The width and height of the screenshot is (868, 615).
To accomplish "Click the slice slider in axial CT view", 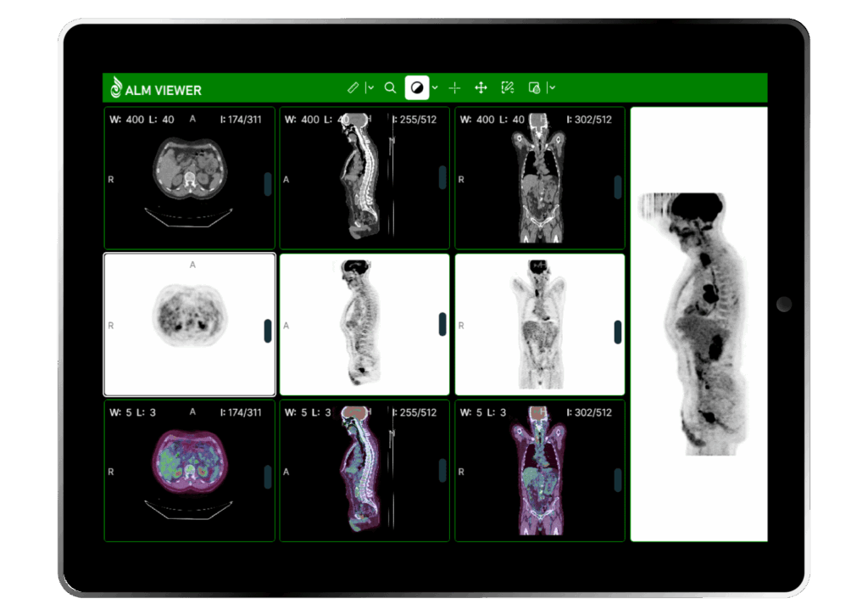I will click(268, 183).
